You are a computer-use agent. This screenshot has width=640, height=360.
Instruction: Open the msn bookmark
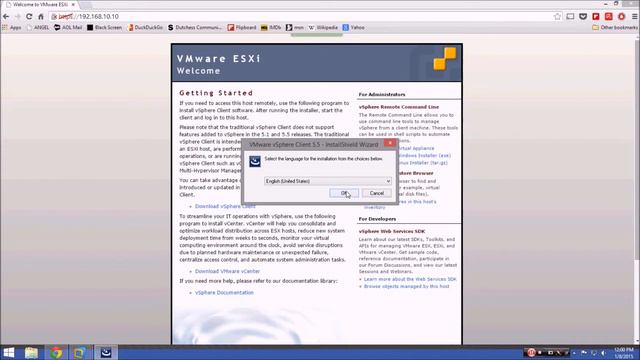point(295,28)
